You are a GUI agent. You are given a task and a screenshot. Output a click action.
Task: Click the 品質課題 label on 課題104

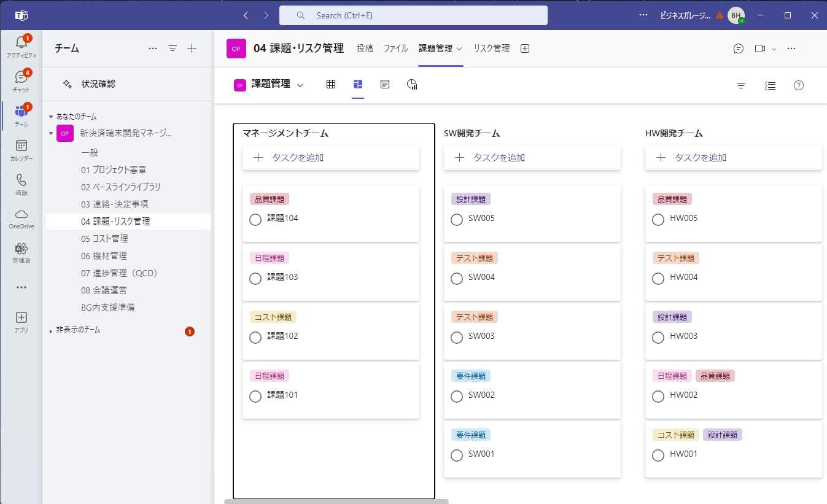point(270,199)
